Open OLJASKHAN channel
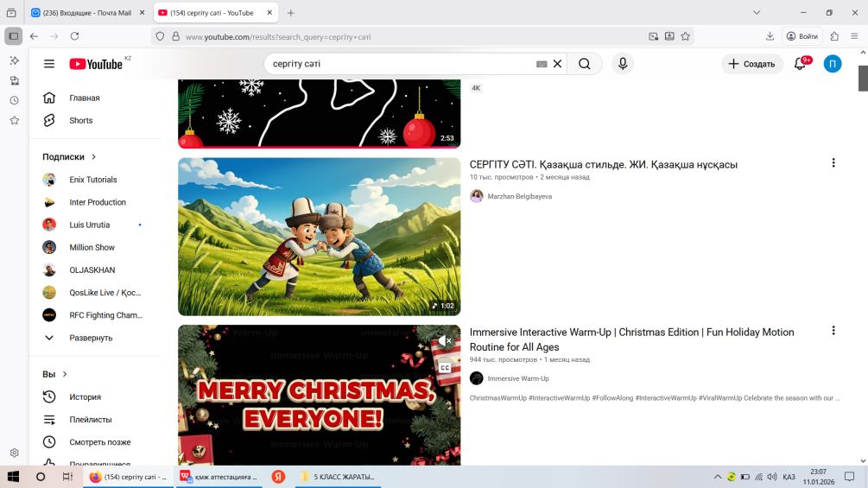The width and height of the screenshot is (868, 488). pyautogui.click(x=94, y=270)
